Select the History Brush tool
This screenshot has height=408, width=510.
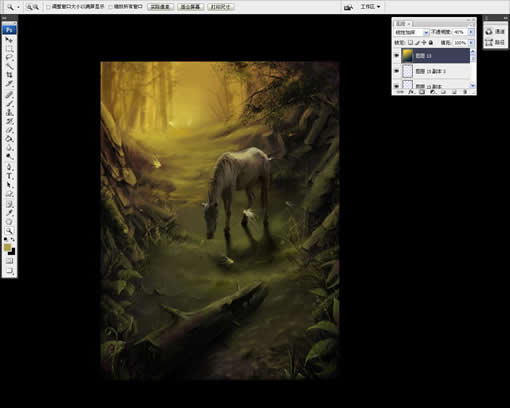pos(9,121)
